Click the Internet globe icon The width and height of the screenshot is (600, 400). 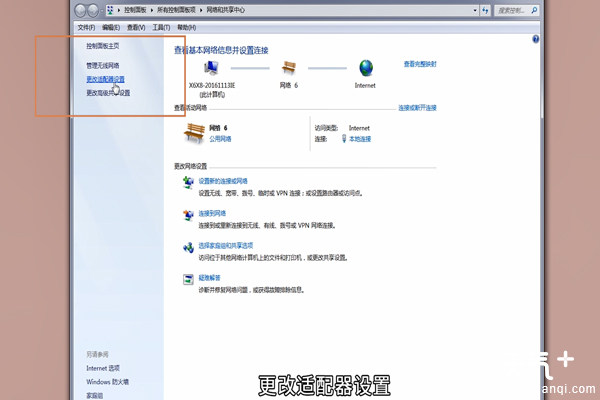367,69
